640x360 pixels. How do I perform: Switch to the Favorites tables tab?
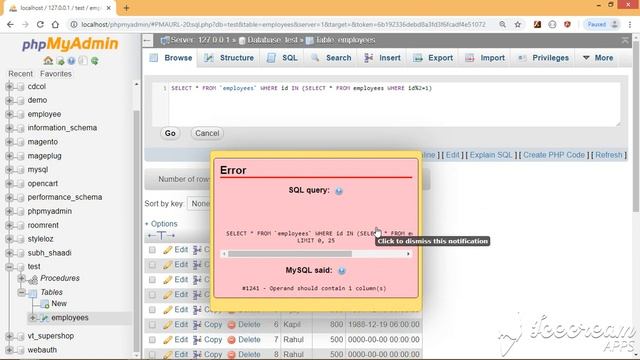(56, 74)
